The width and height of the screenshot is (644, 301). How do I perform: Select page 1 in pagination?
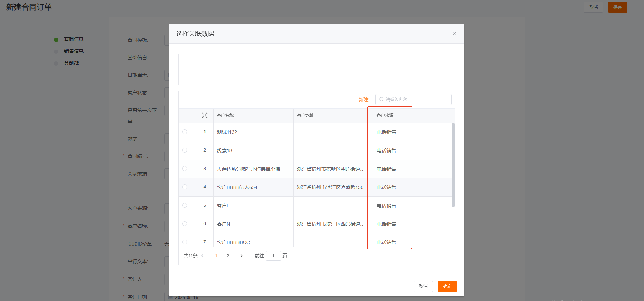(x=216, y=256)
